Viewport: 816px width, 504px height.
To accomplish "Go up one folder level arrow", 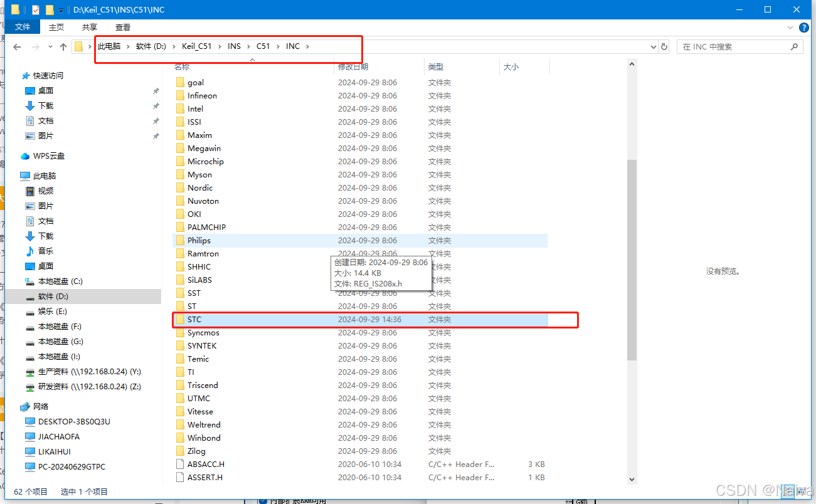I will [x=63, y=47].
